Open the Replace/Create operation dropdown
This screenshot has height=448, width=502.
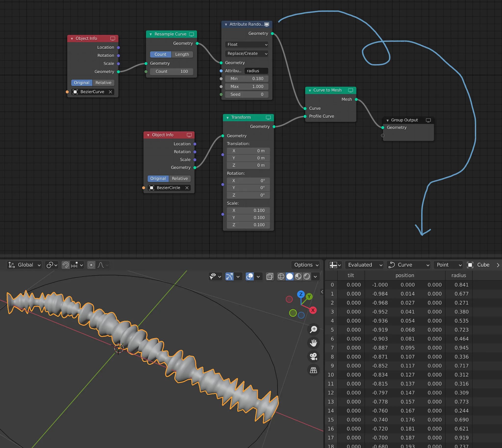point(247,54)
